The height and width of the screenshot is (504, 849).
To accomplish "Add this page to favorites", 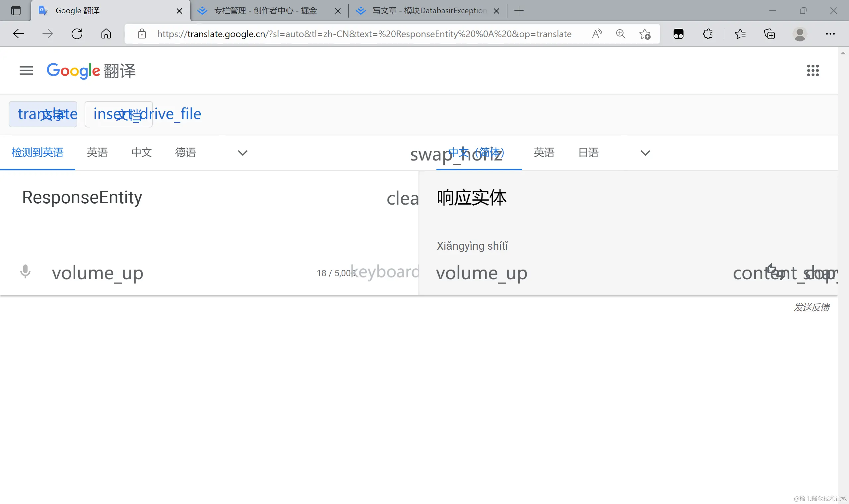I will tap(645, 33).
